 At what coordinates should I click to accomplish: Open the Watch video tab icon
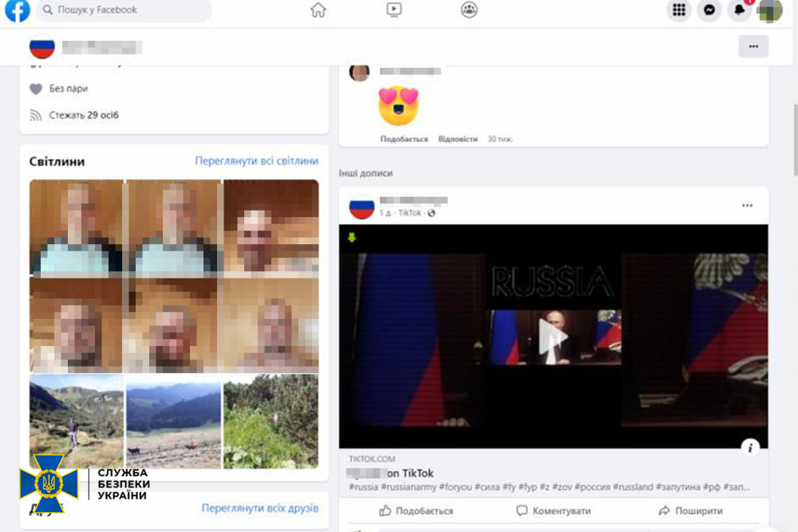pos(393,10)
